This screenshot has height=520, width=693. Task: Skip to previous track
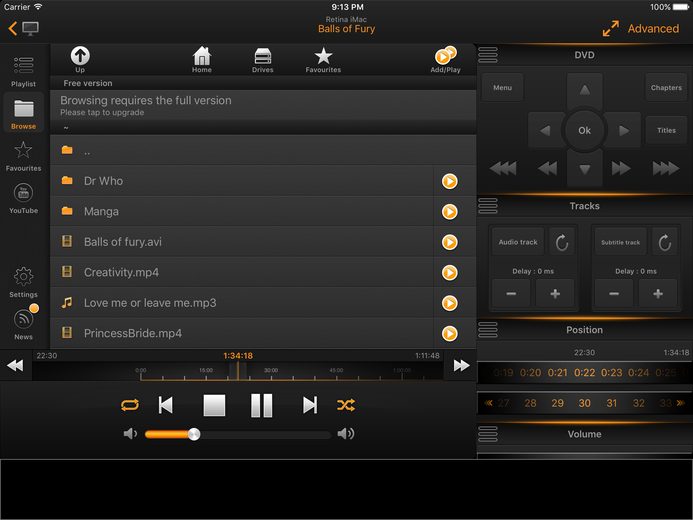(x=166, y=405)
